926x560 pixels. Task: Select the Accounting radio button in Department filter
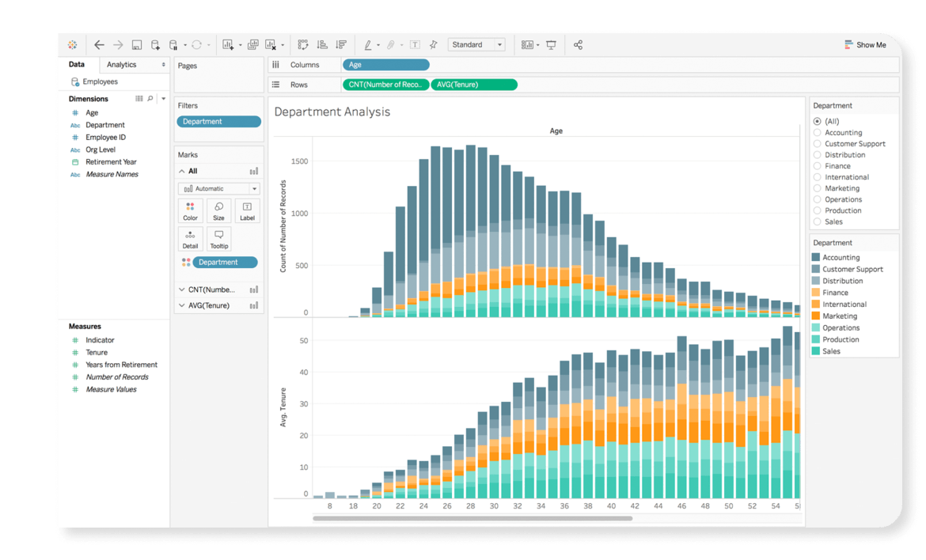(816, 132)
